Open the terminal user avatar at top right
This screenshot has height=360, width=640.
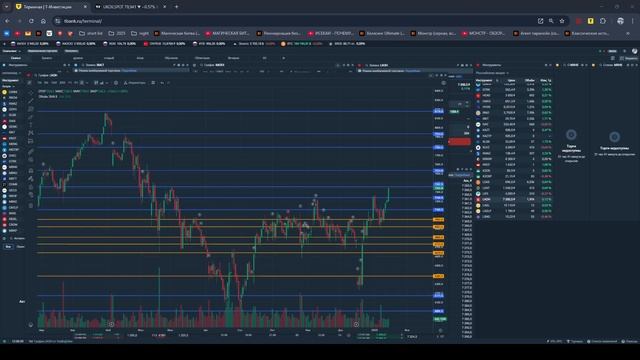(x=634, y=51)
